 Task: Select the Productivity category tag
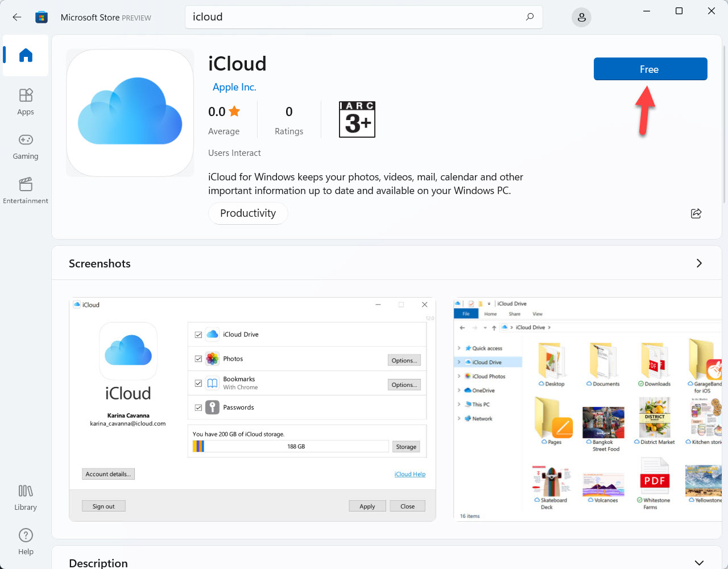point(248,213)
